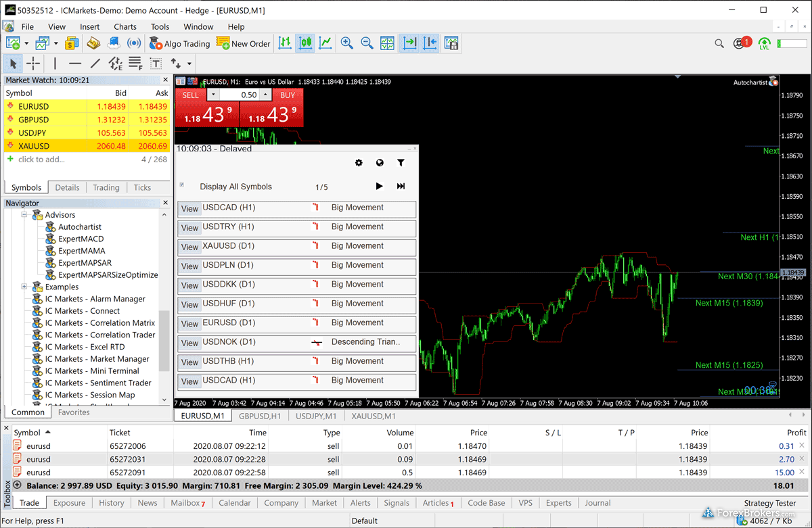Toggle Algo Trading on or off
812x528 pixels.
tap(179, 43)
